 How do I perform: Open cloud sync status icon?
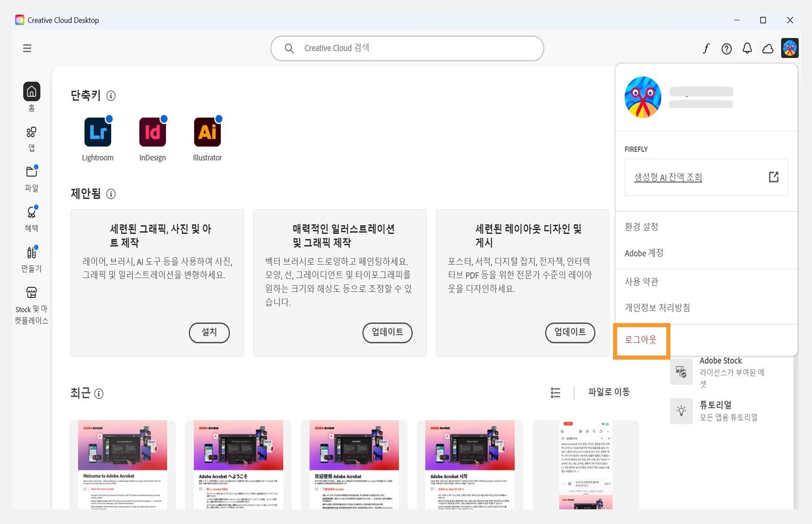(x=768, y=49)
